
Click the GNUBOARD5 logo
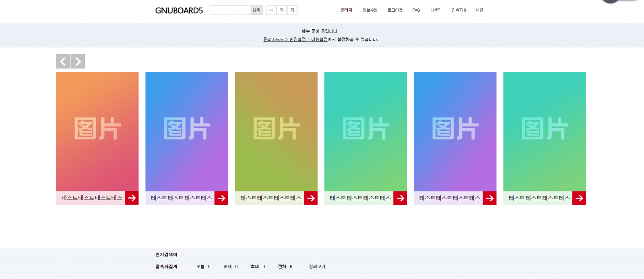[179, 10]
